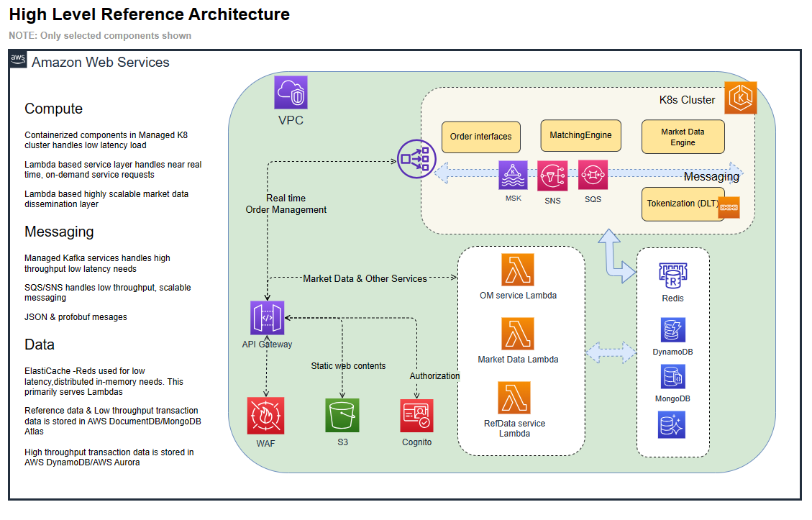Click the Messaging heading in left column
812x520 pixels.
pyautogui.click(x=59, y=232)
